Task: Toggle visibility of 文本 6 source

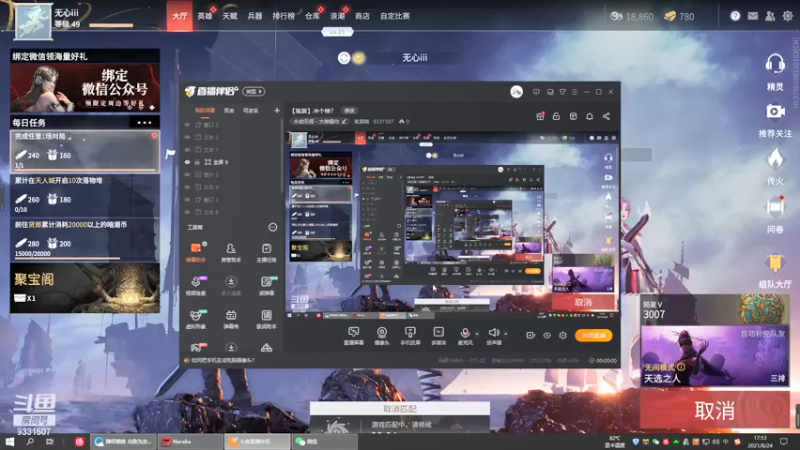Action: tap(187, 212)
